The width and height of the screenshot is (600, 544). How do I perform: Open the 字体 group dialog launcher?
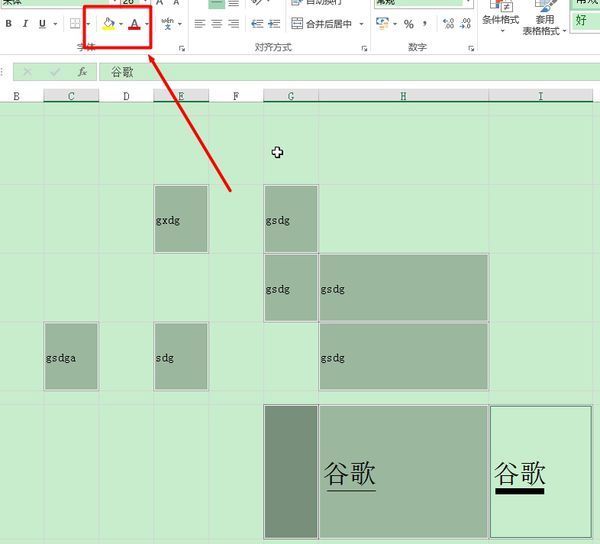[182, 48]
